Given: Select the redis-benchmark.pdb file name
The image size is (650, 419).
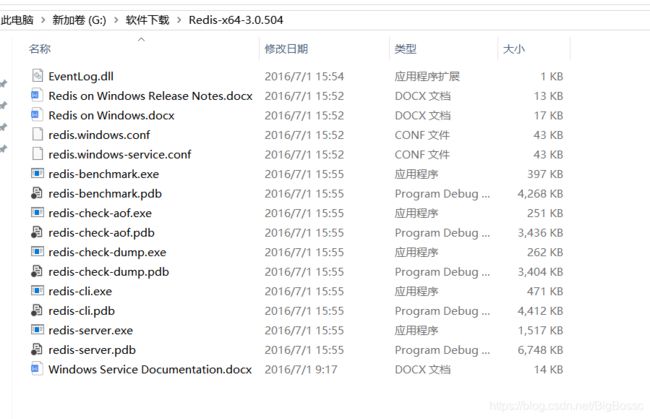Looking at the screenshot, I should [105, 194].
